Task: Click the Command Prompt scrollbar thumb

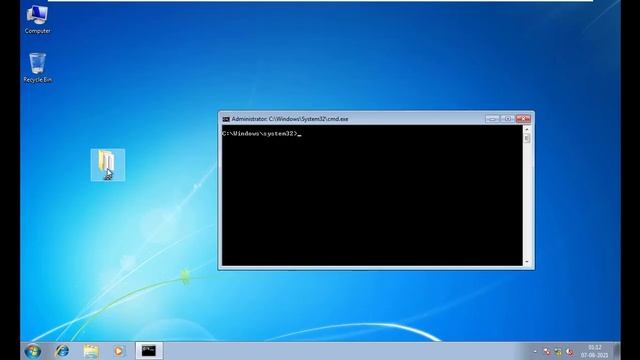Action: (527, 138)
